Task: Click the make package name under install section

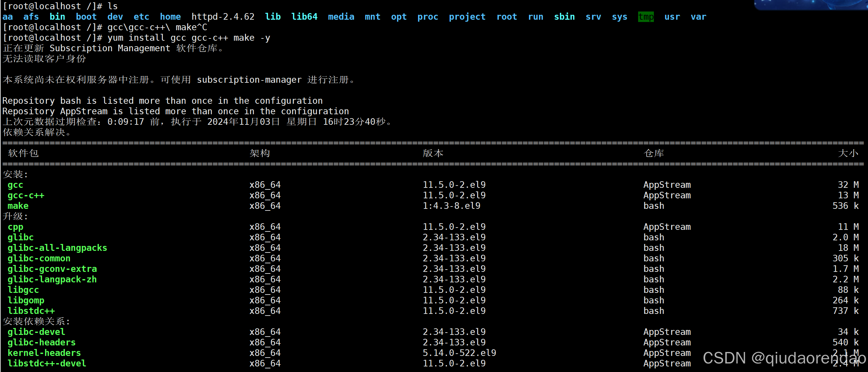Action: tap(18, 206)
